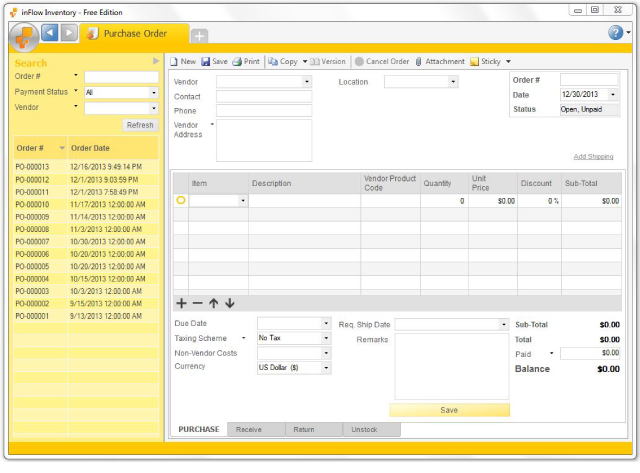Viewport: 640px width, 473px height.
Task: Select order PO-000010 in the list
Action: [86, 204]
